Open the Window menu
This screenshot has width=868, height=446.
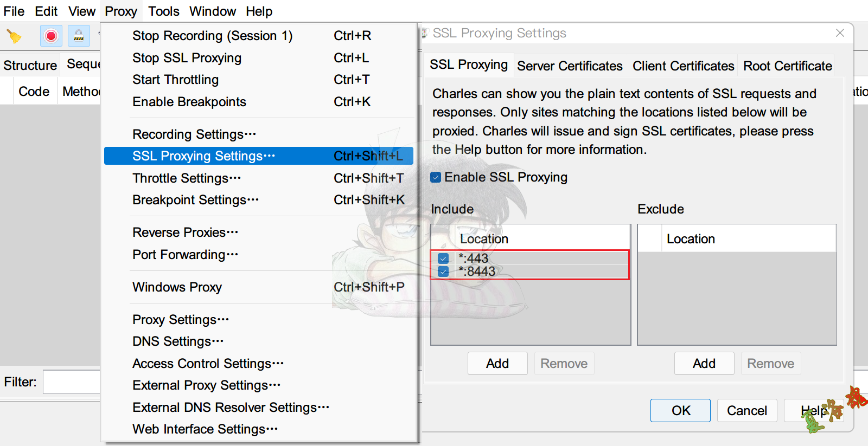pos(212,11)
